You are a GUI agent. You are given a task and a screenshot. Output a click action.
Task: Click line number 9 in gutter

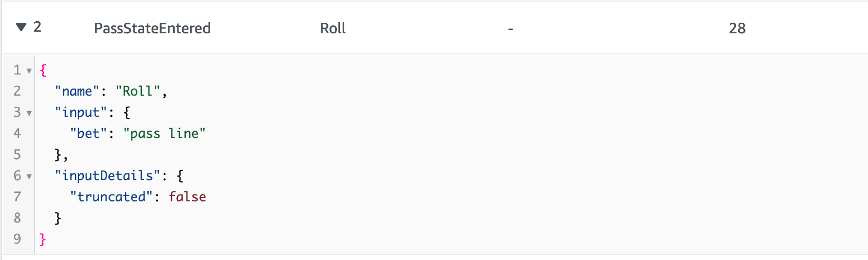point(17,239)
